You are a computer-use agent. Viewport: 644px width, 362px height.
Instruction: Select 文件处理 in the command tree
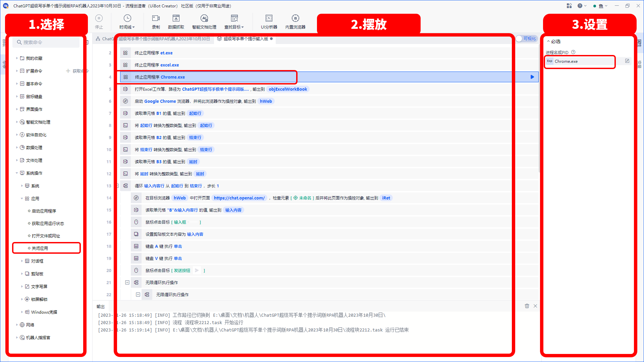pyautogui.click(x=34, y=161)
